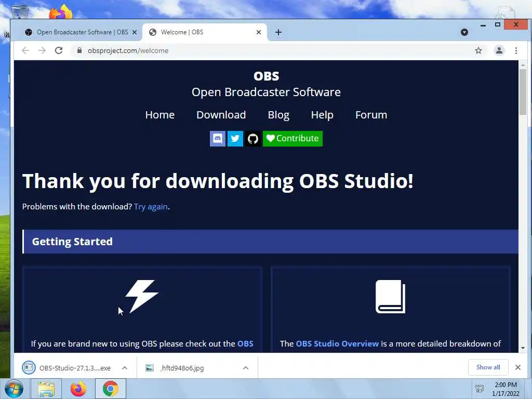Open the Twitter icon link

[235, 138]
